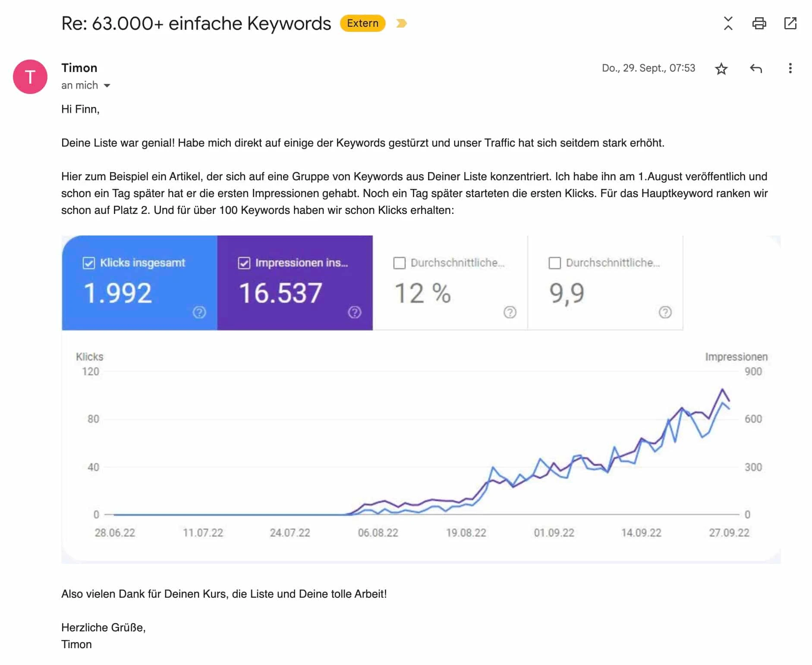The width and height of the screenshot is (812, 665).
Task: Uncheck the Klicks insgesamt checkbox
Action: 89,263
